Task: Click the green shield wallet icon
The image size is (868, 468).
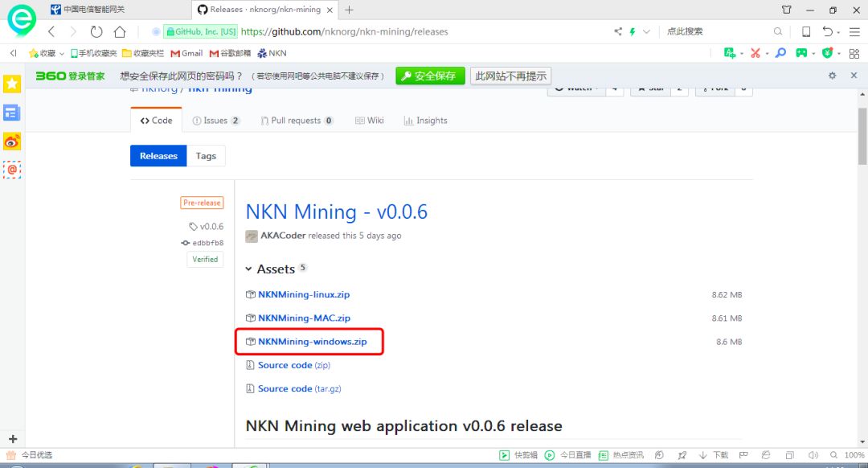Action: pos(828,52)
